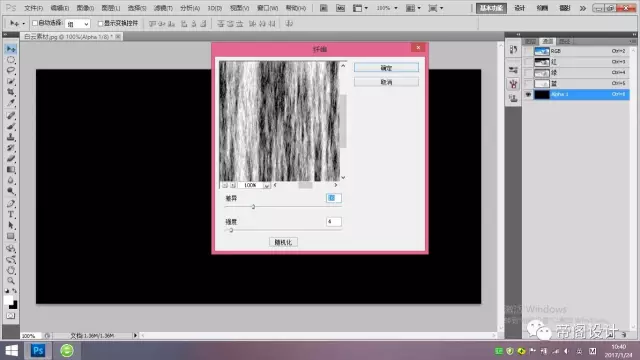Viewport: 640px width, 360px height.
Task: Select the Crop tool
Action: (x=11, y=92)
